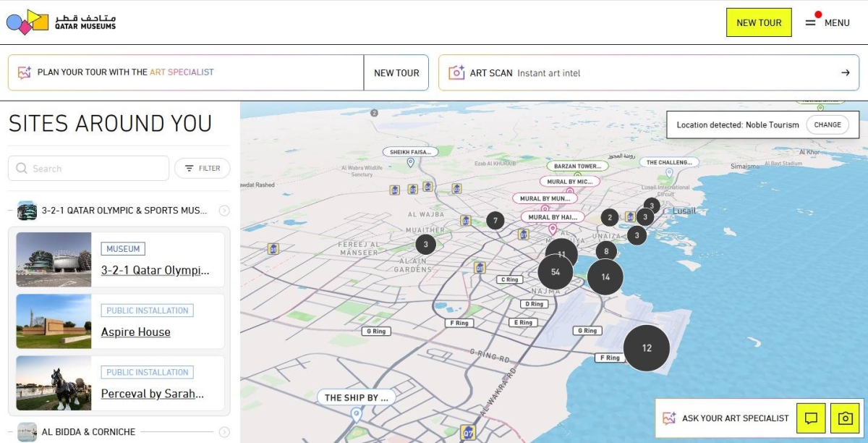This screenshot has width=868, height=443.
Task: Click the cluster 3 beside Unaiza
Action: (x=637, y=235)
